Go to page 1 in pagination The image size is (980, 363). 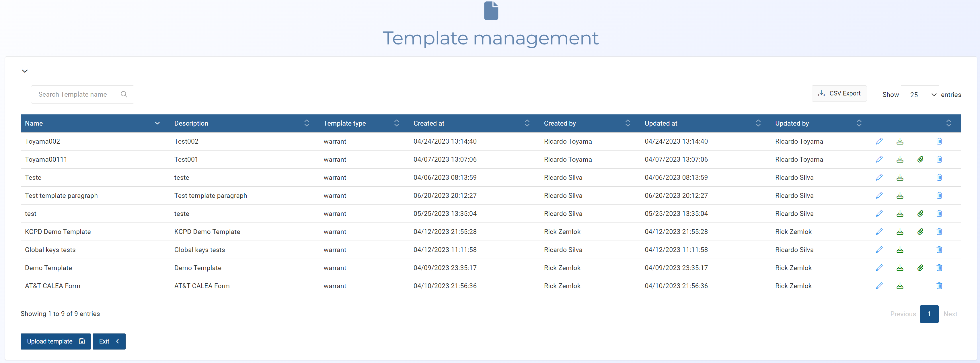tap(929, 314)
